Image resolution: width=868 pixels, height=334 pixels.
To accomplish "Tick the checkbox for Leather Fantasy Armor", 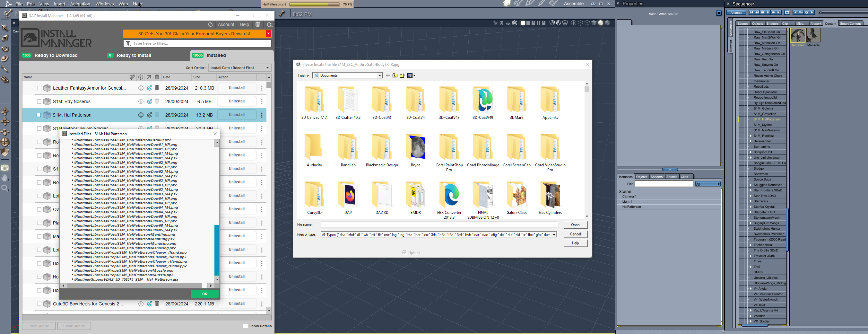I will (39, 88).
